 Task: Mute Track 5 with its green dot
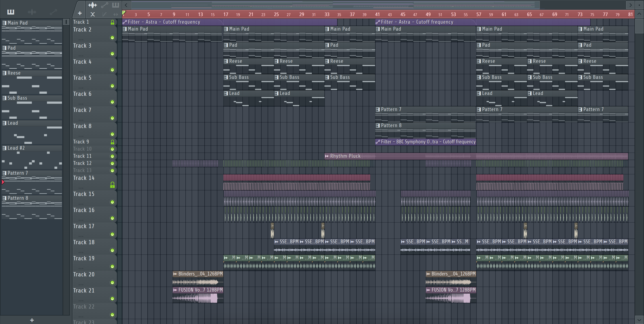[112, 86]
